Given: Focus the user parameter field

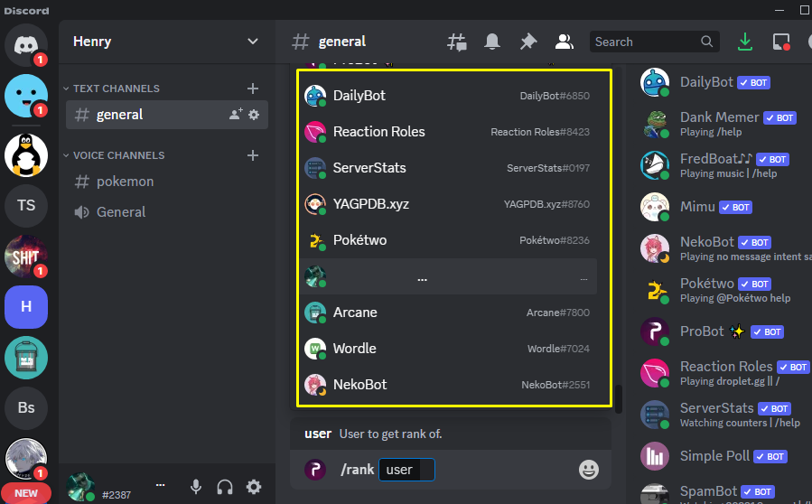Looking at the screenshot, I should (x=406, y=470).
